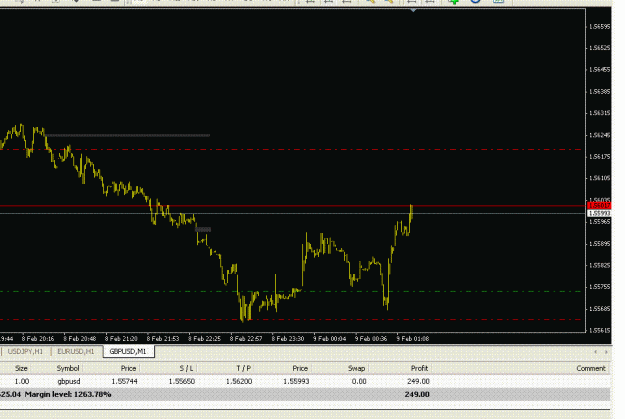Click the chart shift triangle marker at top of chart
The width and height of the screenshot is (625, 419).
coord(413,10)
